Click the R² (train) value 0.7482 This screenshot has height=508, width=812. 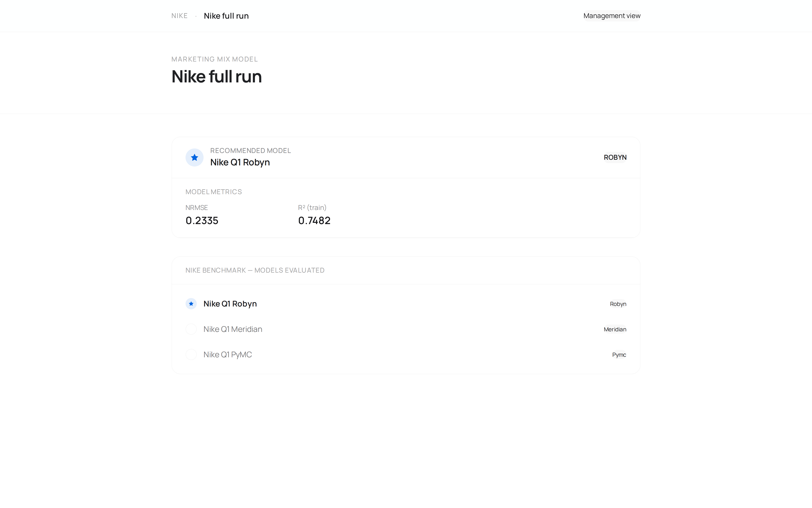click(314, 220)
